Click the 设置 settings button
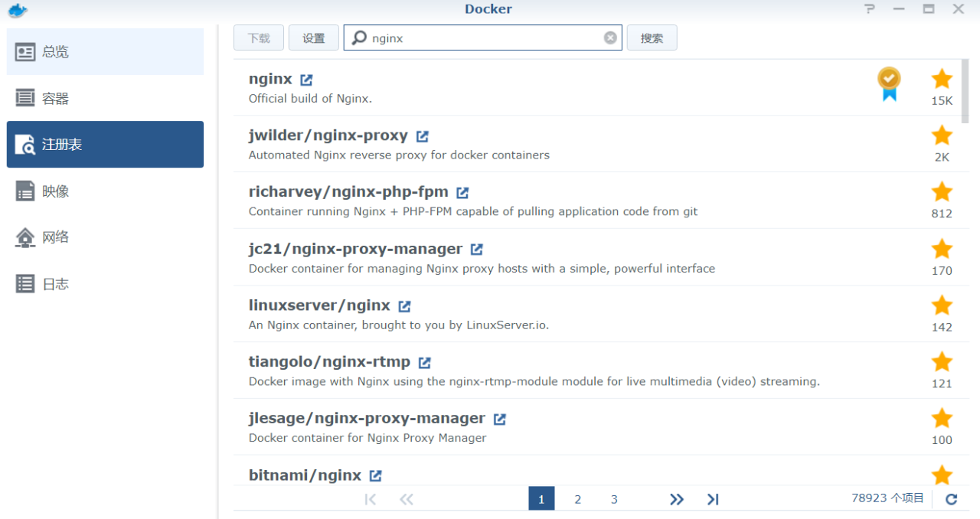This screenshot has height=519, width=980. click(314, 38)
